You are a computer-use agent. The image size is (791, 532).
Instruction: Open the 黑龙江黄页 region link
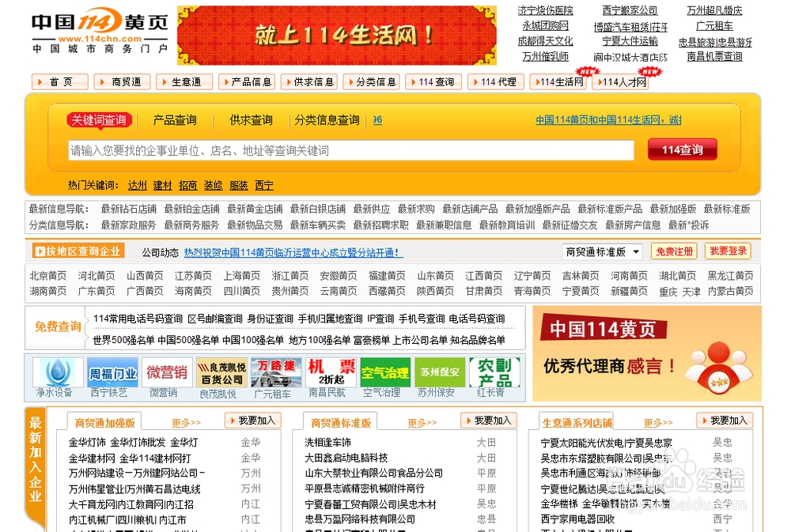point(730,276)
